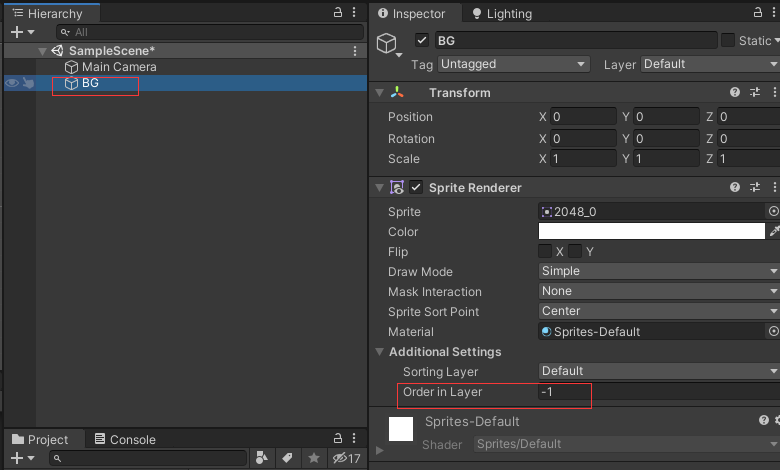Collapse the SampleScene tree node

[42, 51]
